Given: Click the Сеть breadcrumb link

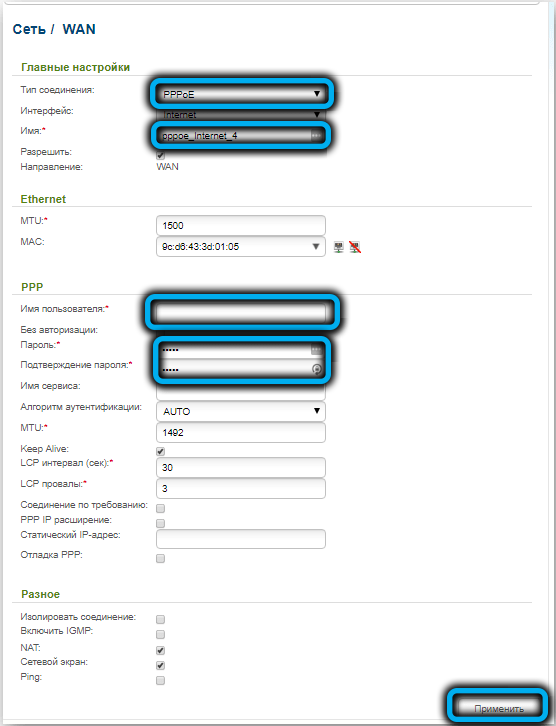Looking at the screenshot, I should tap(29, 29).
